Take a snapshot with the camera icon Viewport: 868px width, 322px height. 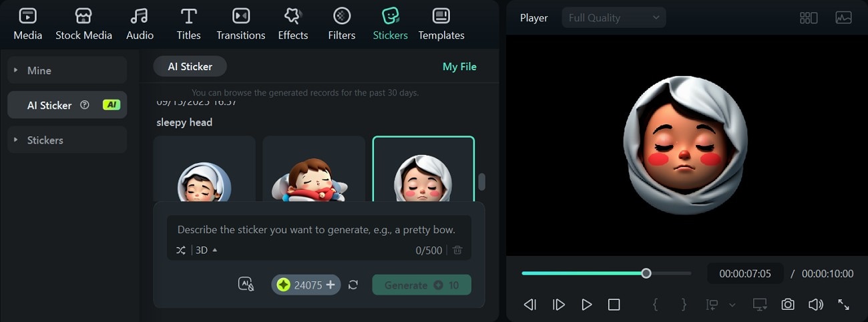point(788,305)
